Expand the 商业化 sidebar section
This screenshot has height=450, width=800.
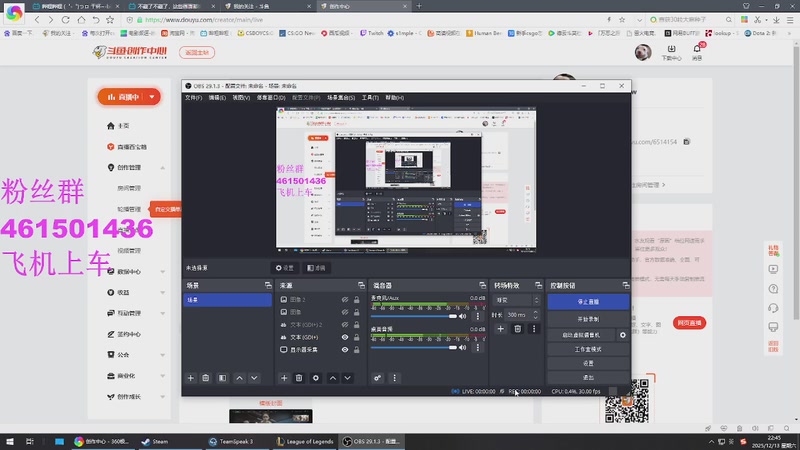163,376
